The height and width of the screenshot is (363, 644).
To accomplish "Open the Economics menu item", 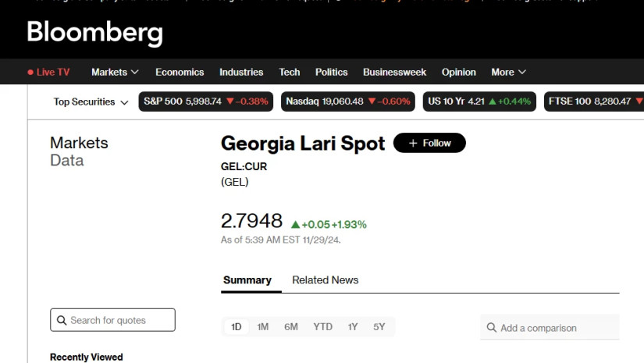I will (x=180, y=72).
